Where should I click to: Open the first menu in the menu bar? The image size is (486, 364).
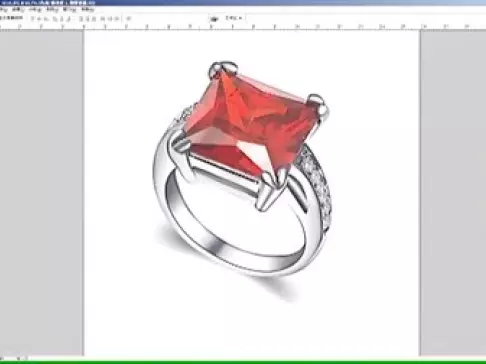[3, 10]
